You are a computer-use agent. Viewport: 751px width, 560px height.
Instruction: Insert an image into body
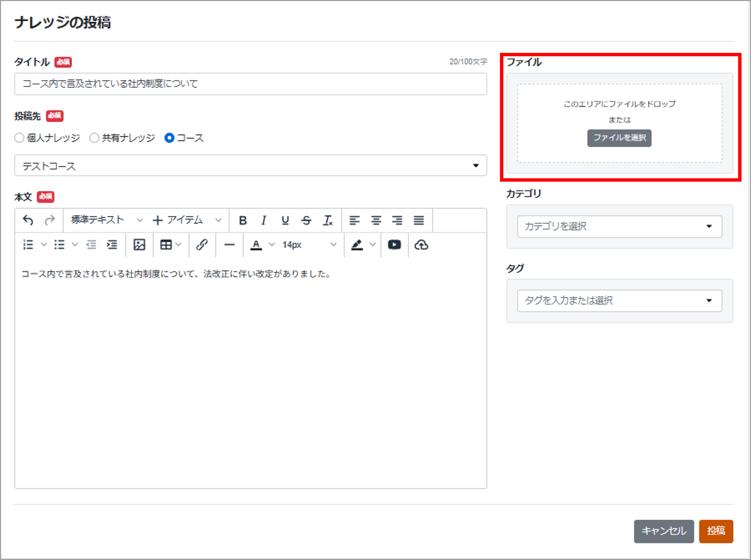139,245
